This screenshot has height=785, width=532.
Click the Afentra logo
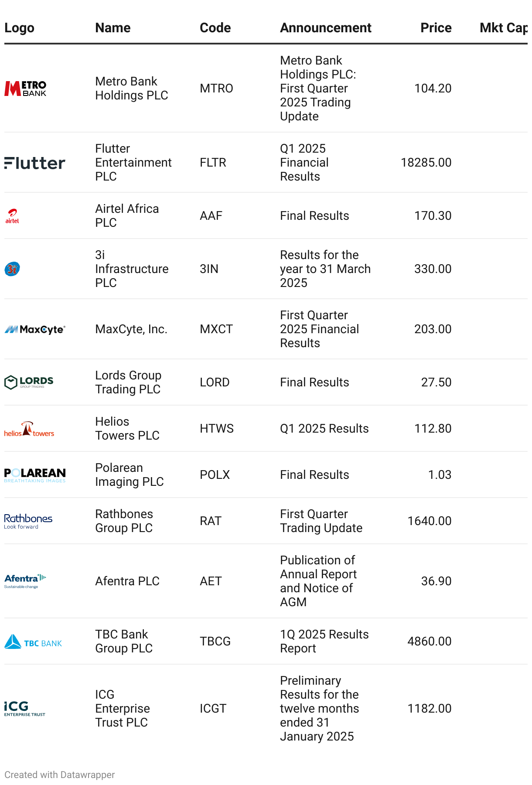(25, 581)
